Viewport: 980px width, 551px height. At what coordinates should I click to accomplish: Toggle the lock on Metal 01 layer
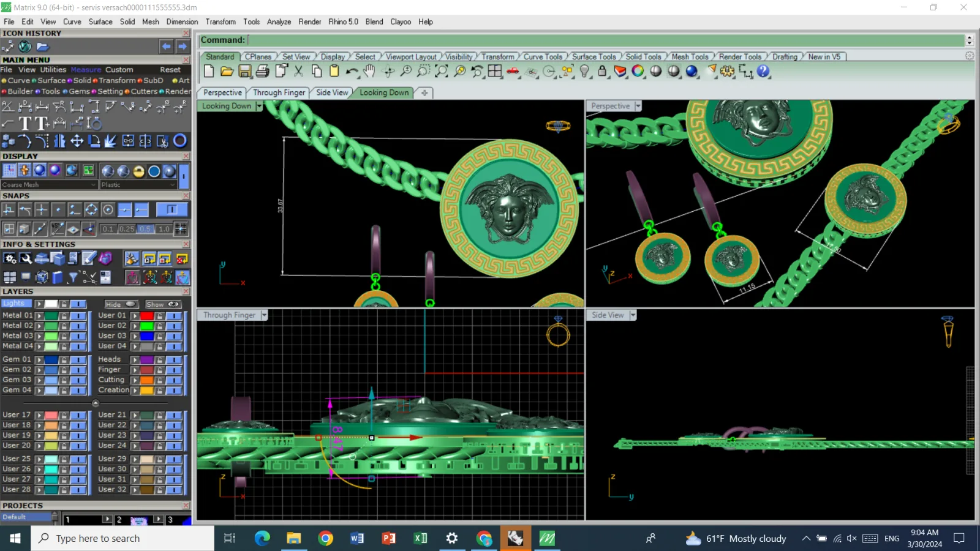64,316
